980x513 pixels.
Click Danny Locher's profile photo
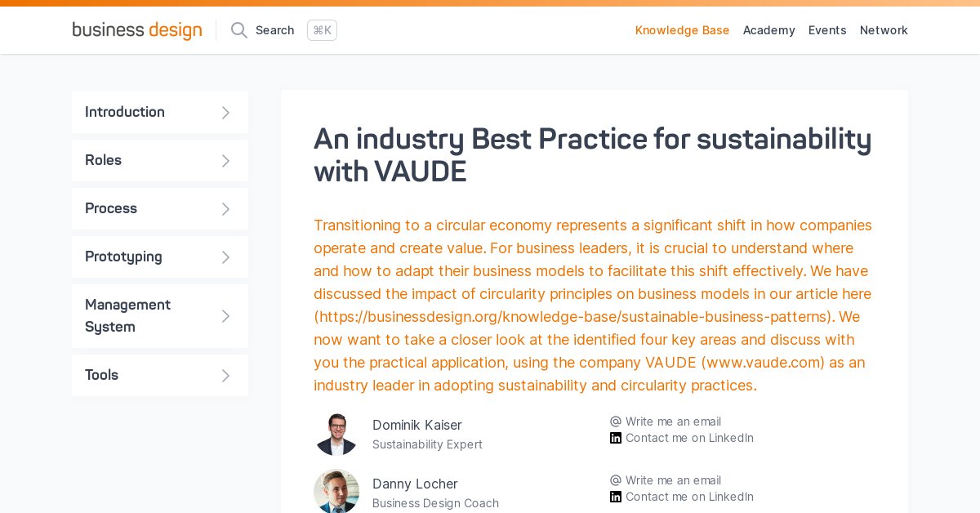[336, 492]
